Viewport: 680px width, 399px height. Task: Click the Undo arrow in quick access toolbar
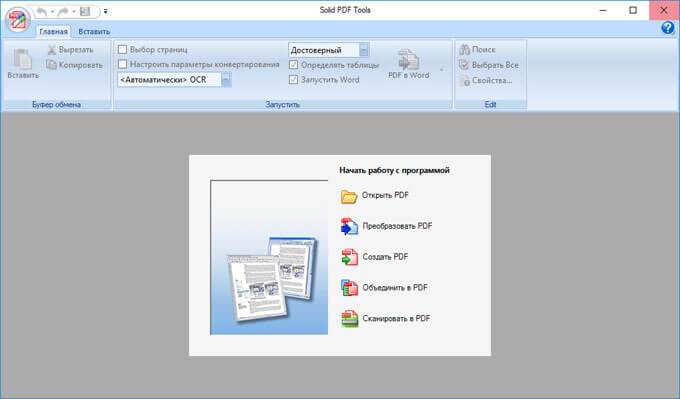[x=42, y=12]
